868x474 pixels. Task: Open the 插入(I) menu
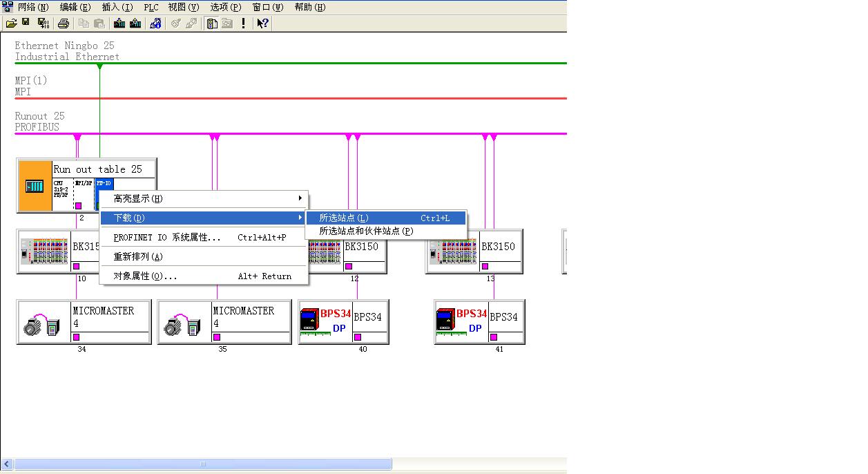point(117,8)
